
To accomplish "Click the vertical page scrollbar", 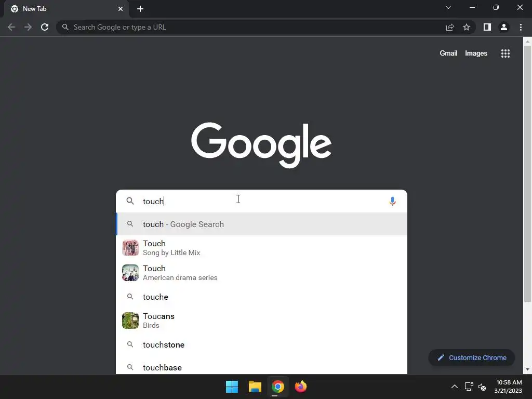I will coord(527,173).
